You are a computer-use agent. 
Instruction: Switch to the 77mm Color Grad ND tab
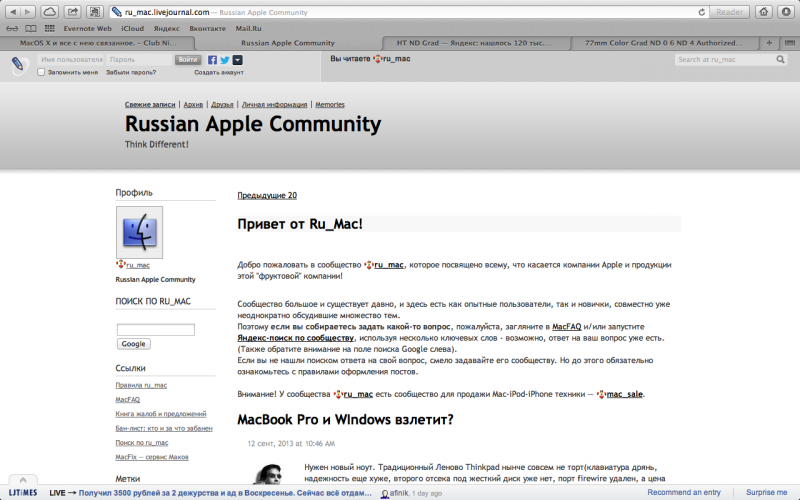point(663,43)
